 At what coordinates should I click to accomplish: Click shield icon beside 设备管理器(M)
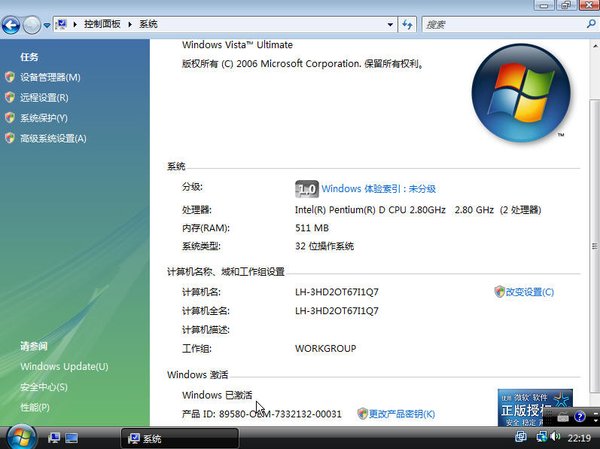(10, 77)
